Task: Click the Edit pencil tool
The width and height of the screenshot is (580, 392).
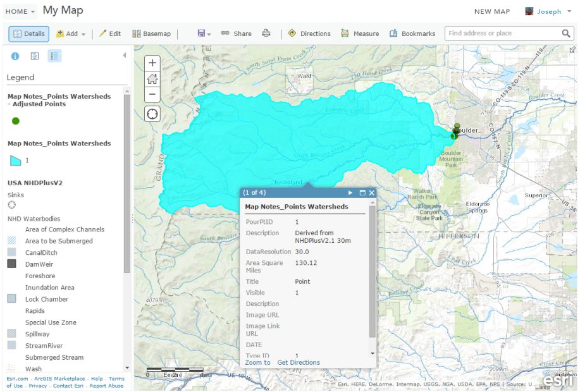Action: point(110,34)
